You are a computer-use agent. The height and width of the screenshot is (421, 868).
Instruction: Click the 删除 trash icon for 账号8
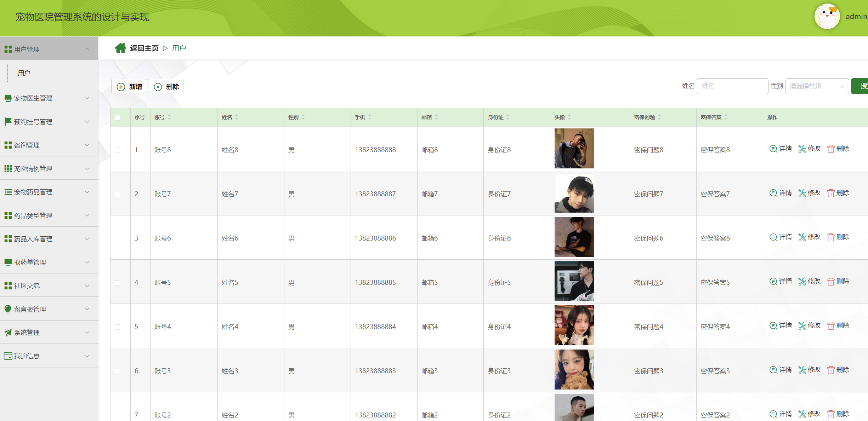pyautogui.click(x=830, y=149)
